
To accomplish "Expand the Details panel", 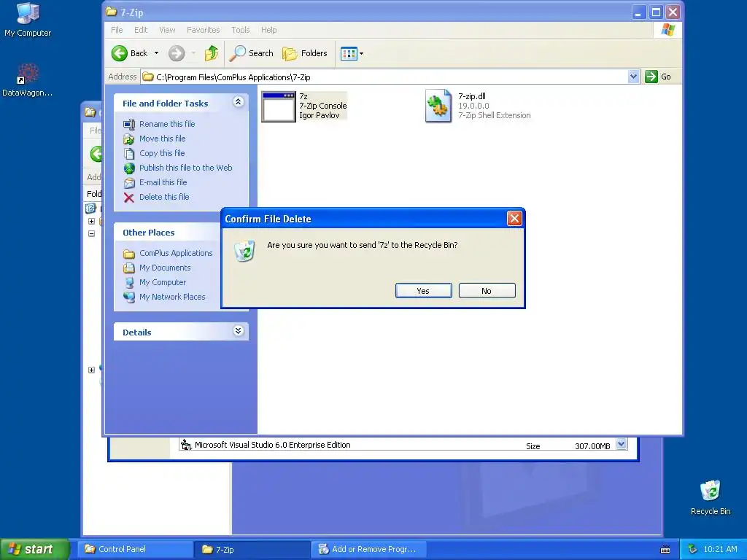I will (239, 331).
